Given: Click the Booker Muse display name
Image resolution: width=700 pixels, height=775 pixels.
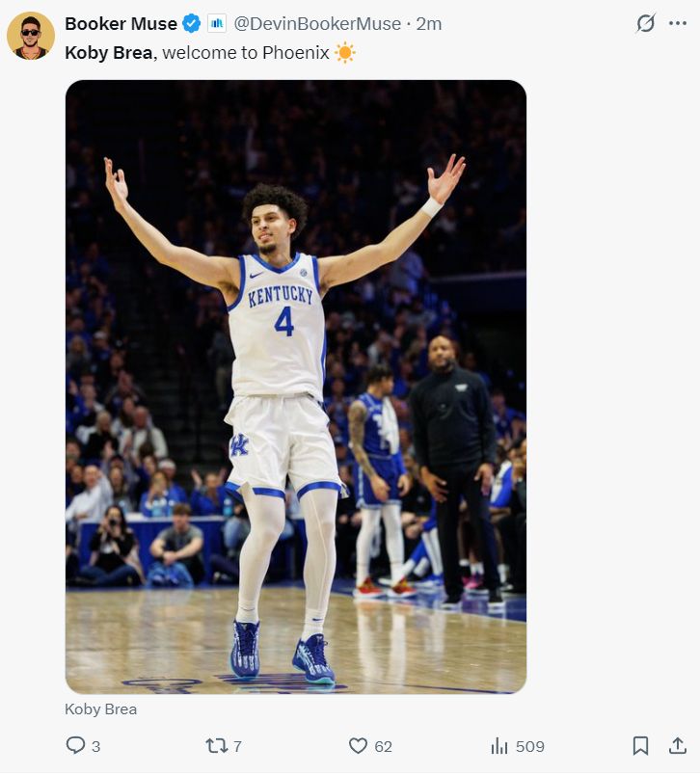Looking at the screenshot, I should [121, 23].
